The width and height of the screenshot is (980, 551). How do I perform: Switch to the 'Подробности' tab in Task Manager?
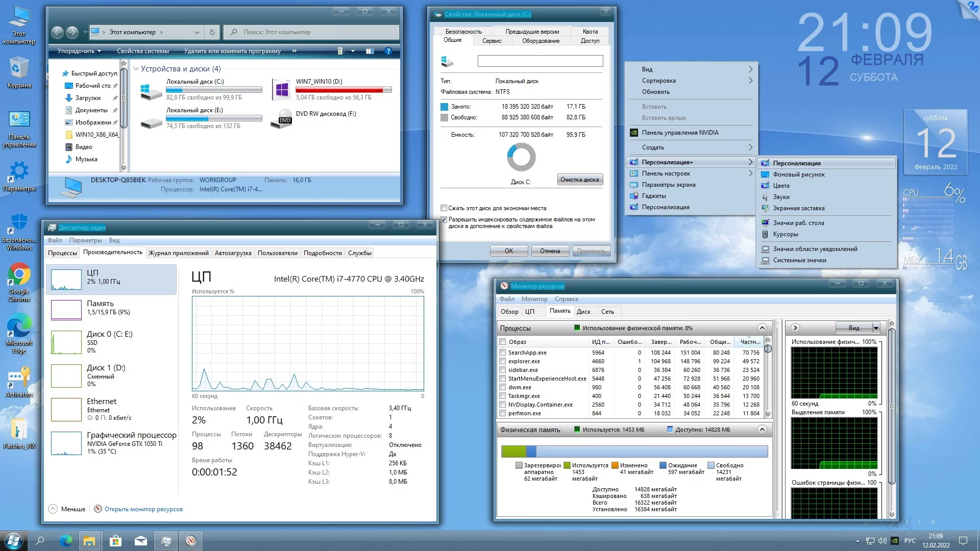323,253
